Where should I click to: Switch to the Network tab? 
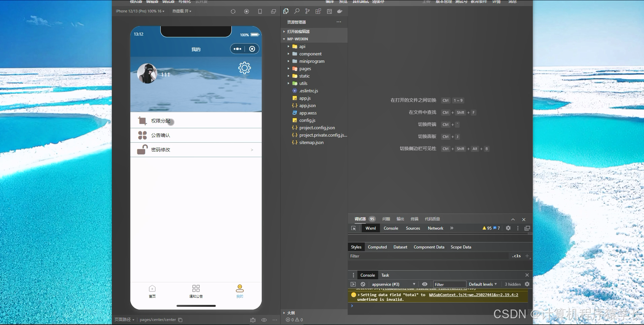coord(436,228)
